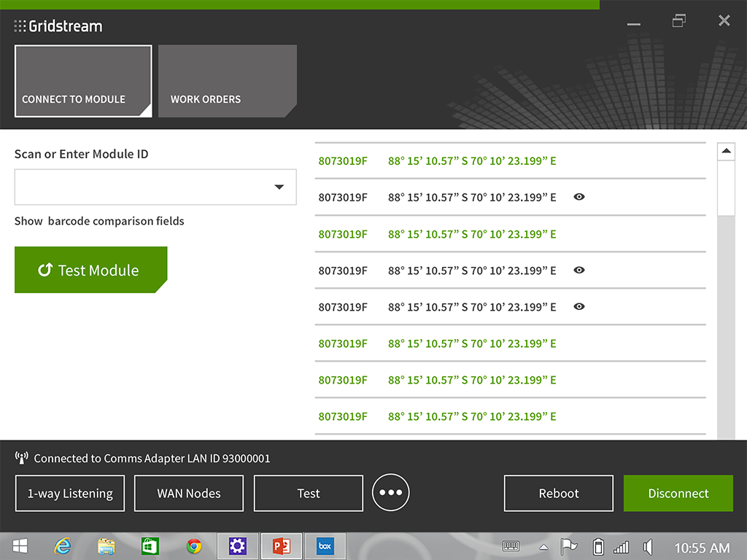747x560 pixels.
Task: Open the Box app in the taskbar
Action: (325, 546)
